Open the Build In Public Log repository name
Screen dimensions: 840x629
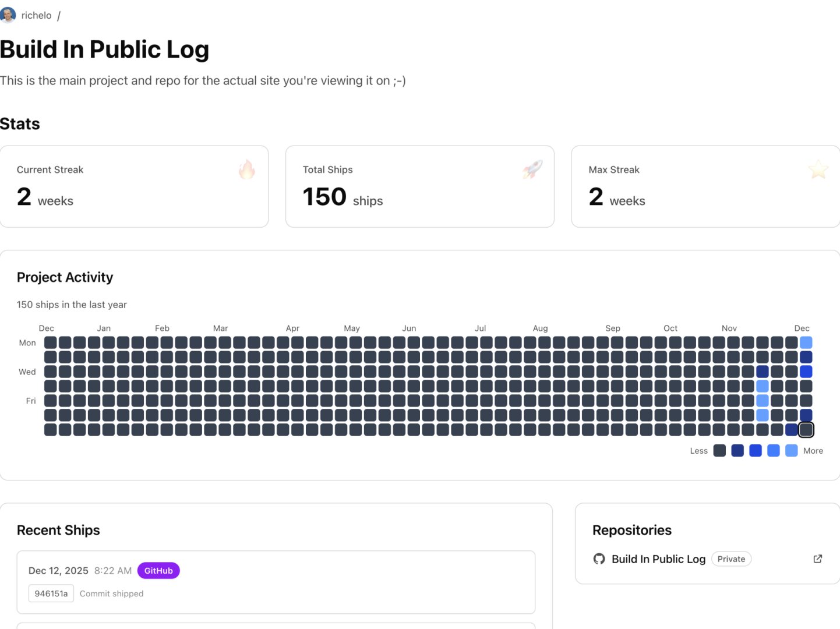[x=658, y=559]
